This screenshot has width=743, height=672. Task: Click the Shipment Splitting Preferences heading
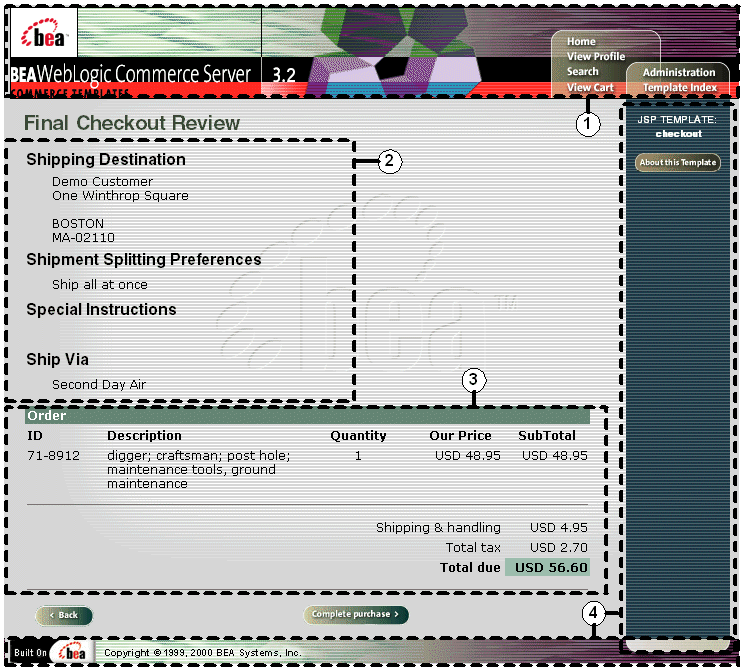click(144, 260)
